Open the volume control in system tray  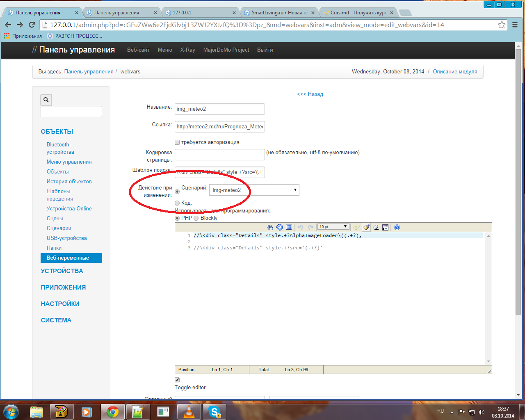[482, 412]
